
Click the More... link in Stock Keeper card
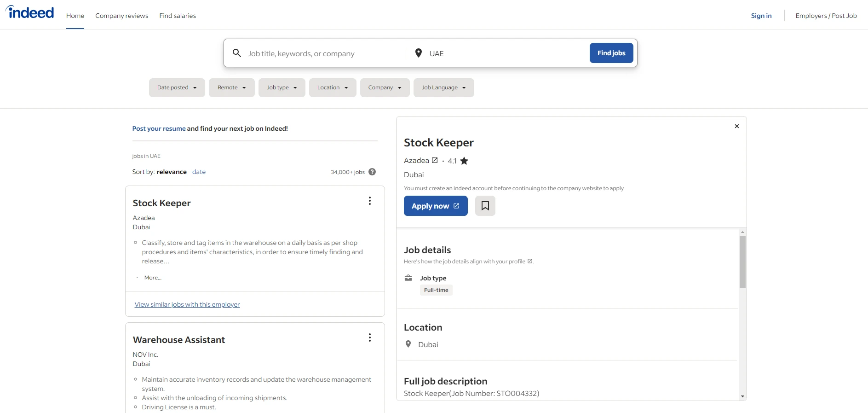click(x=153, y=278)
